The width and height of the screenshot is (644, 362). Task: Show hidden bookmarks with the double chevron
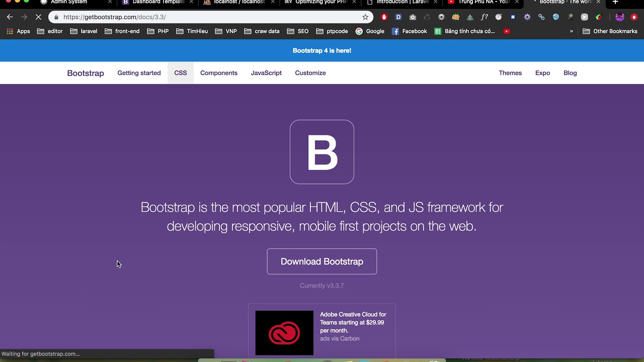coord(572,31)
